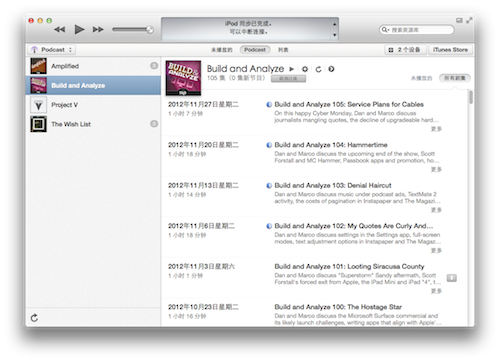Open podcast settings gear icon
500x362 pixels.
305,69
